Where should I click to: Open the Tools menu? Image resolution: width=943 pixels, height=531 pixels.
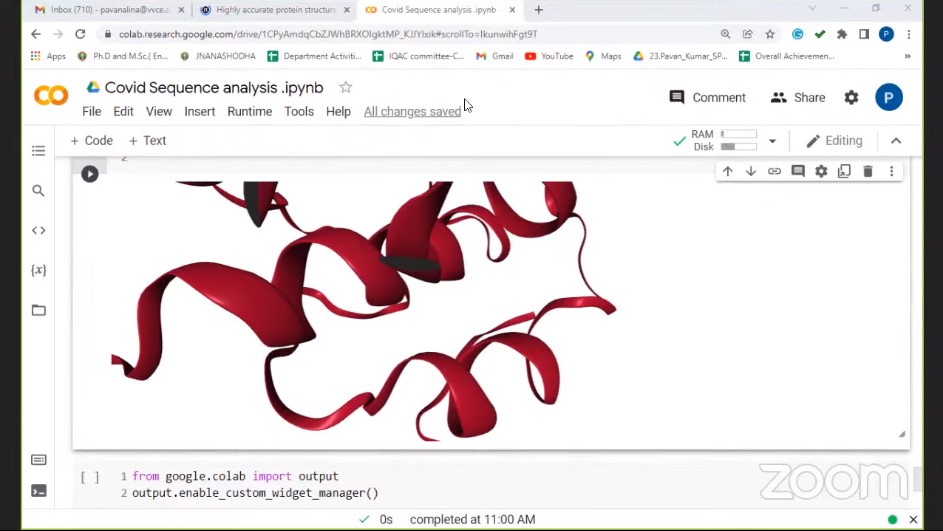(299, 111)
